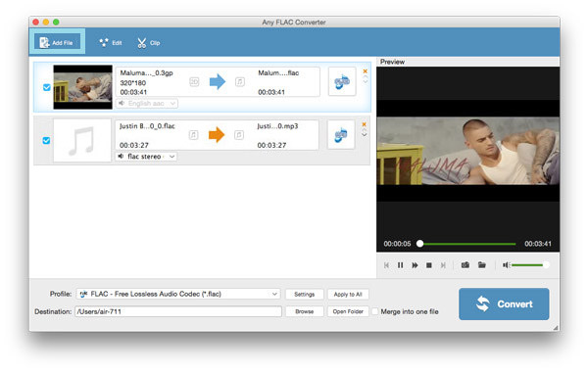The image size is (588, 372).
Task: Open the Clip scissors tool
Action: click(x=149, y=43)
